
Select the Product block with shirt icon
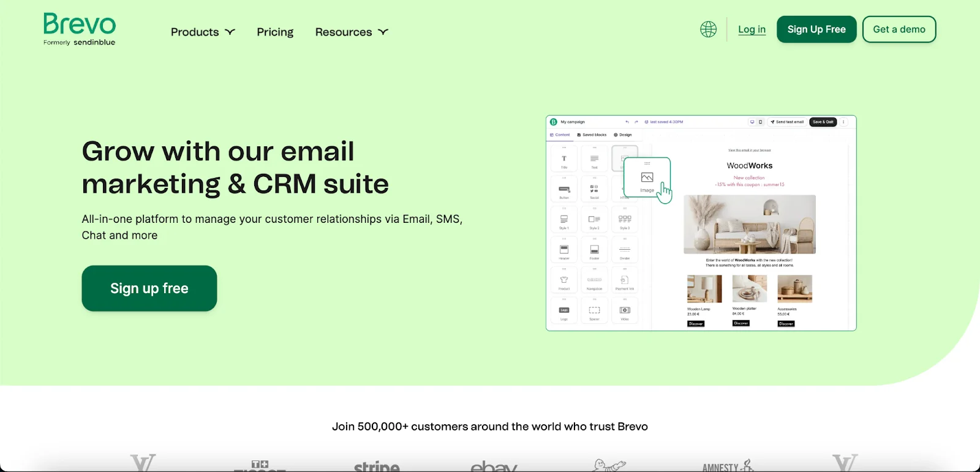click(x=564, y=280)
